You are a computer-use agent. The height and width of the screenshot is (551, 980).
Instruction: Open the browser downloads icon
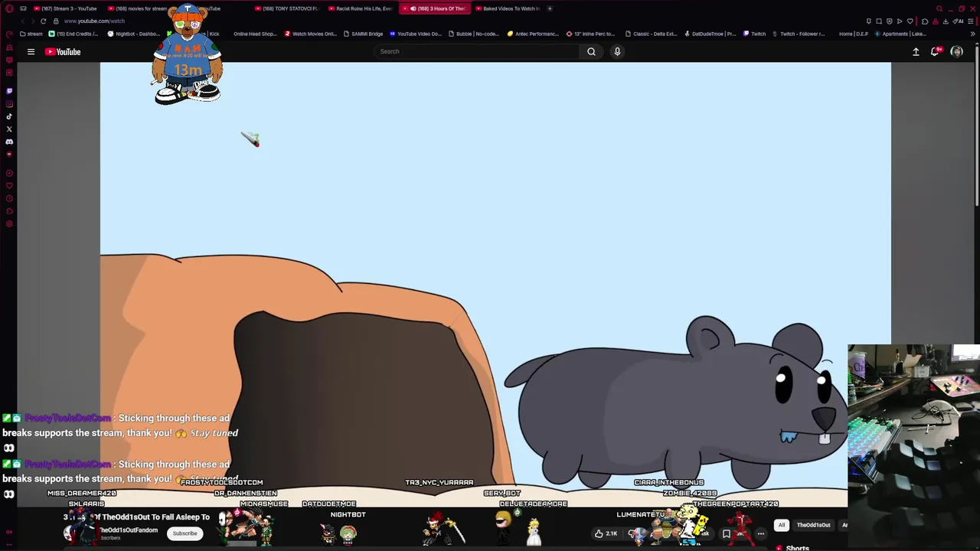tap(945, 21)
